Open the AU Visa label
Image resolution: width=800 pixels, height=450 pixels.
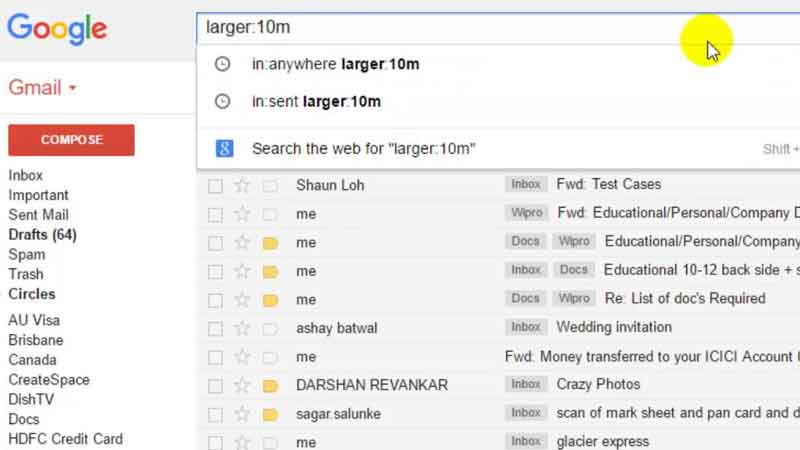point(34,320)
